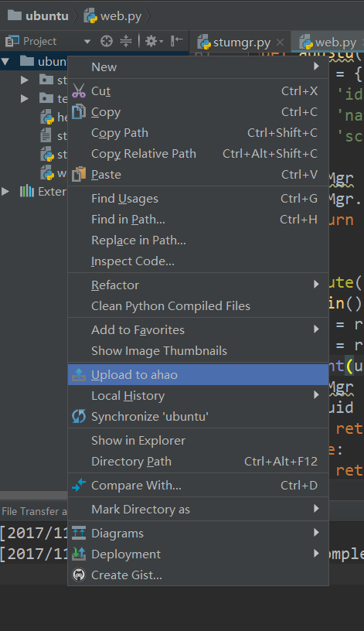
Task: Open the New submenu arrow
Action: (317, 66)
